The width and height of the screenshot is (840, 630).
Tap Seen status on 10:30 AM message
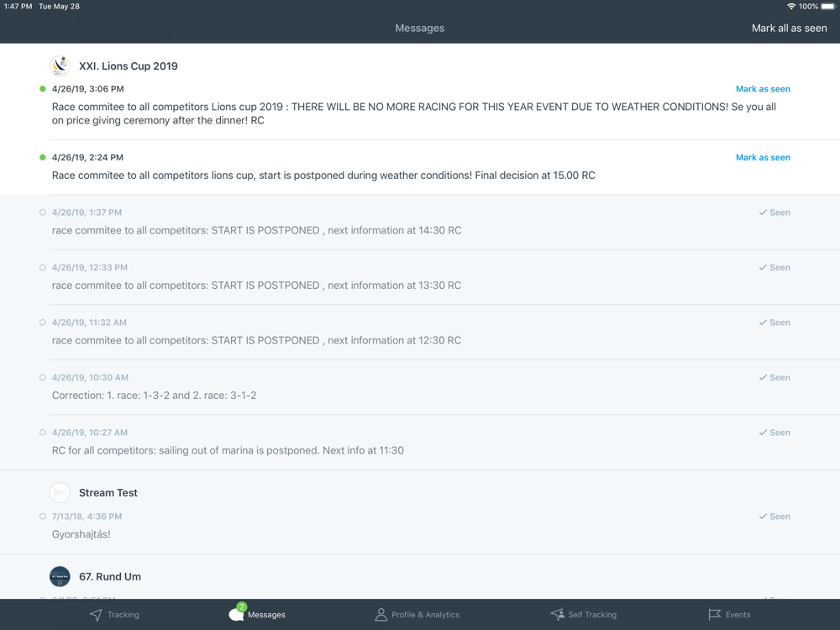(x=774, y=378)
